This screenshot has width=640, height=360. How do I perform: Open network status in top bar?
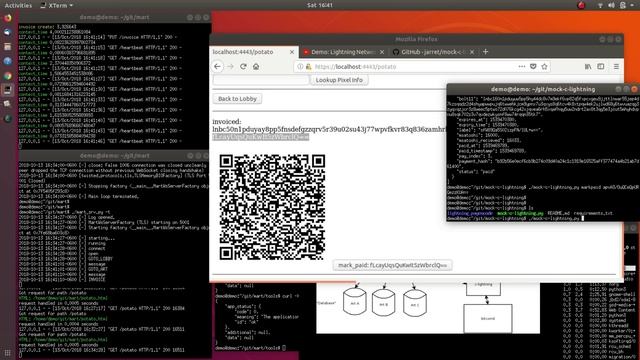pos(600,5)
